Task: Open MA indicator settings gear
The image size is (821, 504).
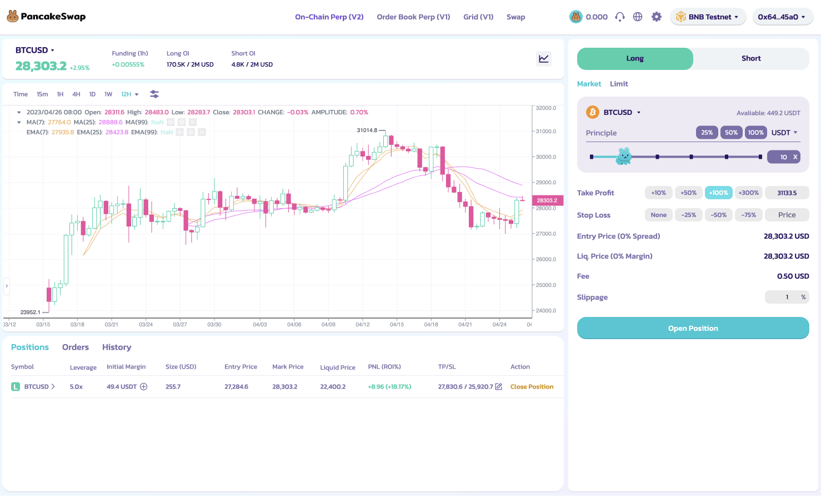Action: (x=182, y=122)
